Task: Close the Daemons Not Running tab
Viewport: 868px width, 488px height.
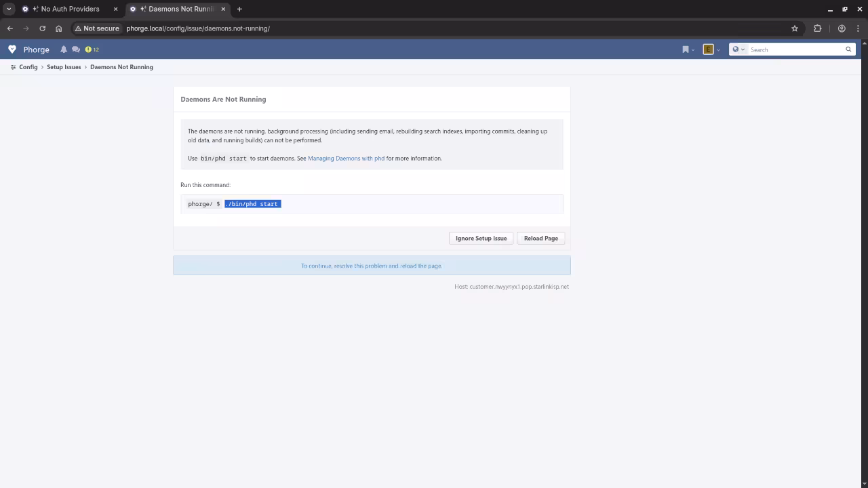Action: 223,9
